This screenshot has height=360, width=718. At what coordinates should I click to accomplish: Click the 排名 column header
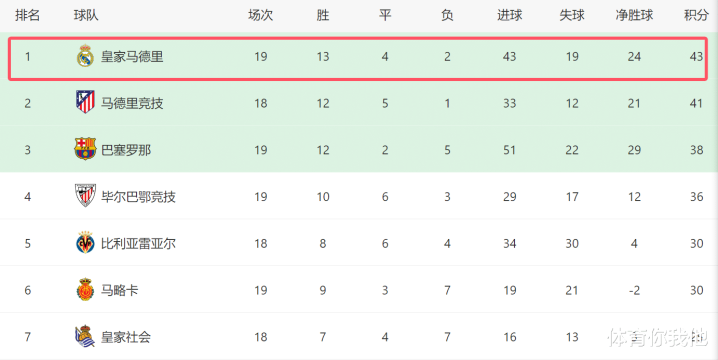(x=27, y=15)
